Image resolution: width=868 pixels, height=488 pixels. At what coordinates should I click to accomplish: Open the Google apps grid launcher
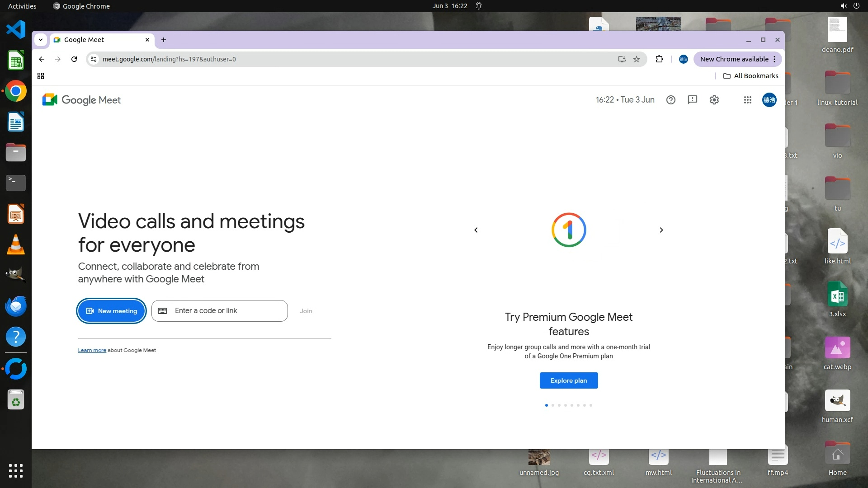[x=748, y=100]
